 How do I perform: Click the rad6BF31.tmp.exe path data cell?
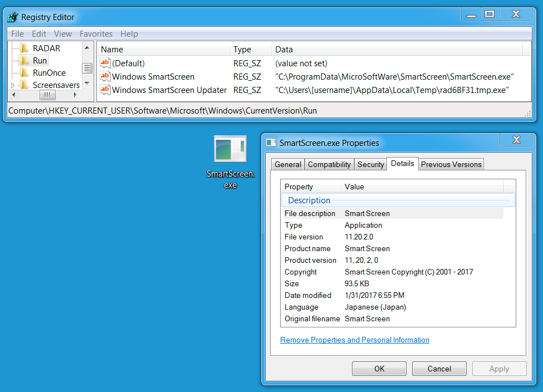pos(392,90)
